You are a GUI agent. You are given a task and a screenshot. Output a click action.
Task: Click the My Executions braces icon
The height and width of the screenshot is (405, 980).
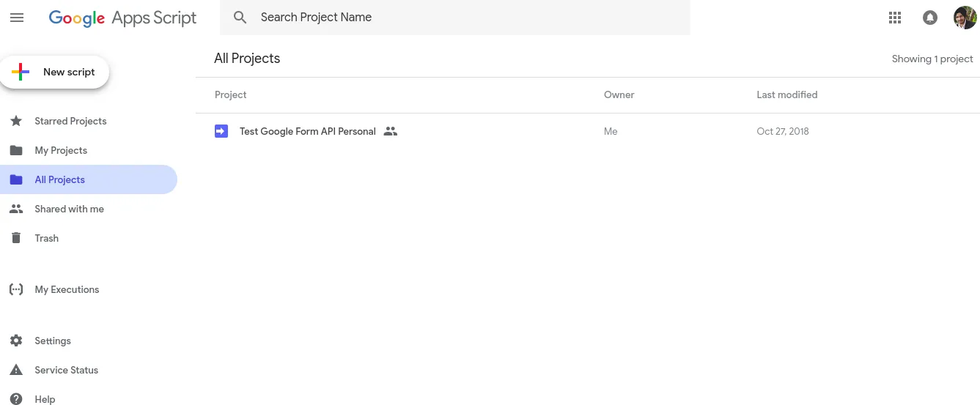click(x=16, y=289)
